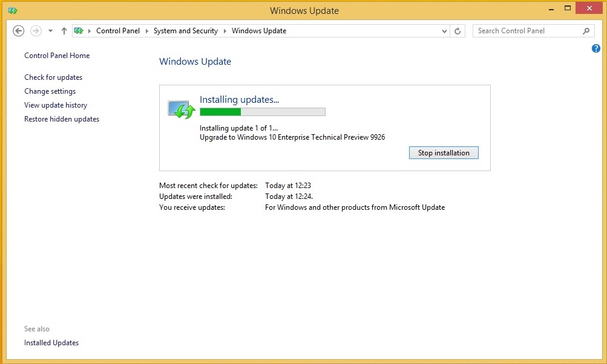Expand the arrow after Control Panel breadcrumb
The width and height of the screenshot is (607, 364).
(x=146, y=31)
